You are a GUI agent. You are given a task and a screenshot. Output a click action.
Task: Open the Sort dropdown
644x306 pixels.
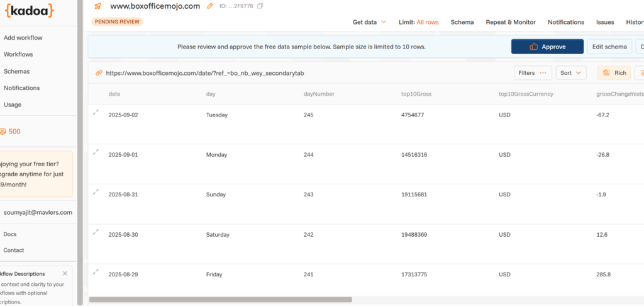(x=571, y=73)
